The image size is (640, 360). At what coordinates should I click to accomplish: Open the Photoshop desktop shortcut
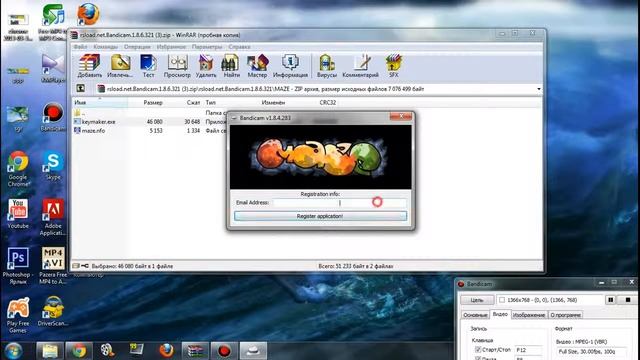(18, 266)
